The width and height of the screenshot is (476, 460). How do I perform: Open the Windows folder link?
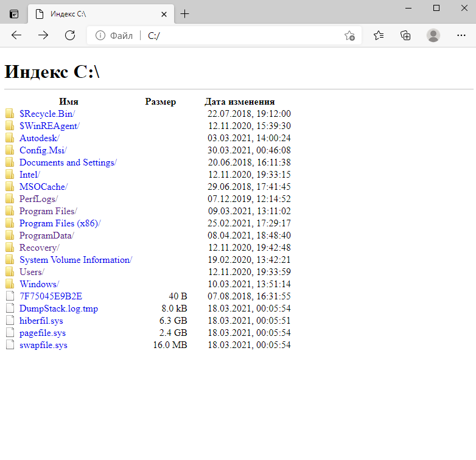[x=38, y=284]
